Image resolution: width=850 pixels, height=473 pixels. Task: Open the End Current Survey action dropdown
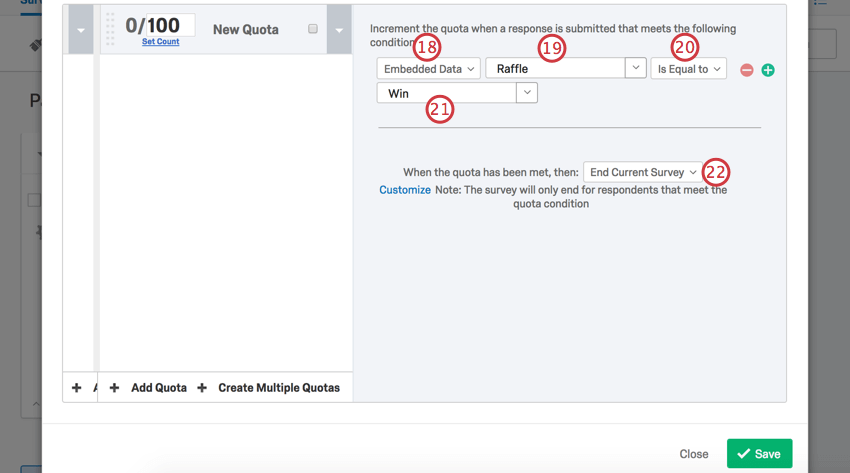pyautogui.click(x=643, y=172)
